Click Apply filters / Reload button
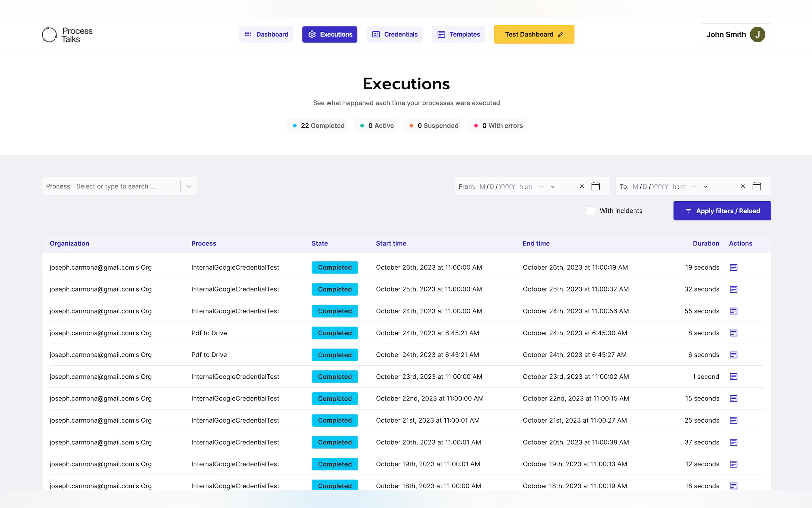This screenshot has width=812, height=508. 722,211
